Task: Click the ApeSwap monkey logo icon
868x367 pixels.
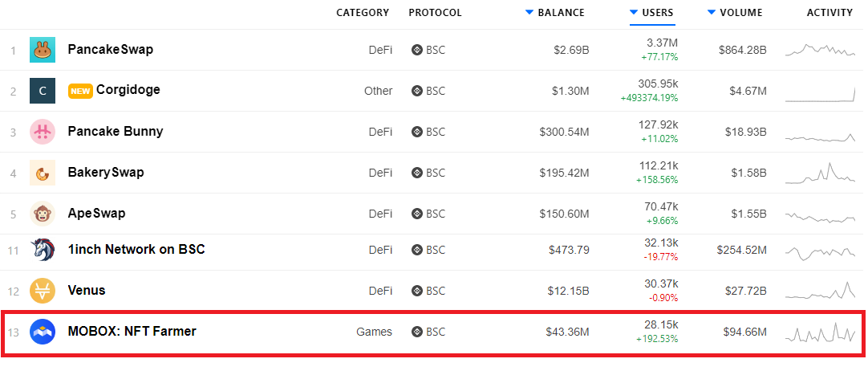Action: pos(42,214)
